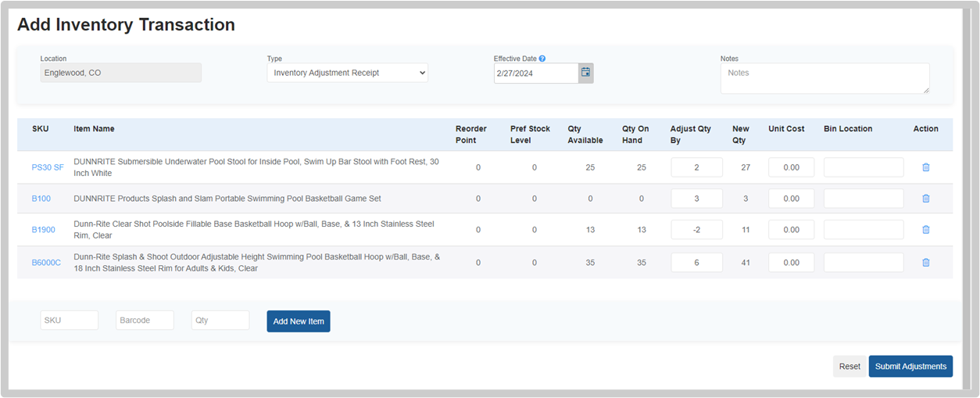Edit Adjust Qty By for B1900
Viewport: 980px width, 398px height.
(x=697, y=230)
